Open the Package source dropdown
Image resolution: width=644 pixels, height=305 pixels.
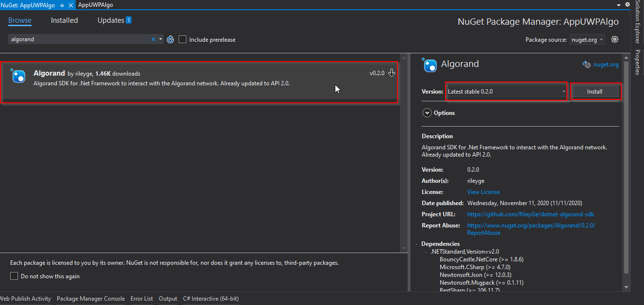587,40
